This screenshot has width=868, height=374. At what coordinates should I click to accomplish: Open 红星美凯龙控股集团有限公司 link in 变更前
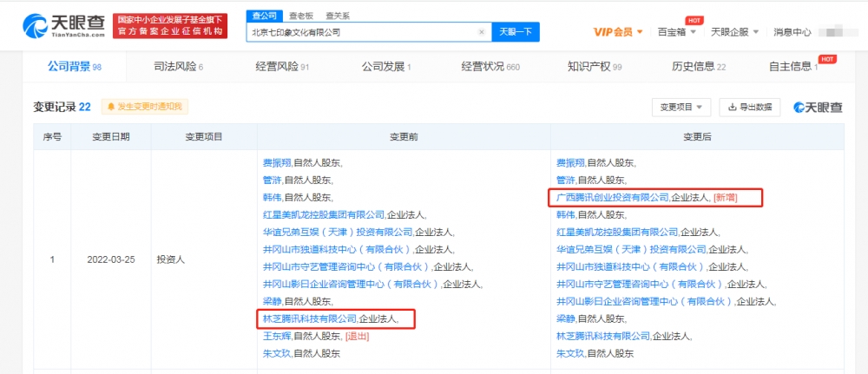point(323,214)
